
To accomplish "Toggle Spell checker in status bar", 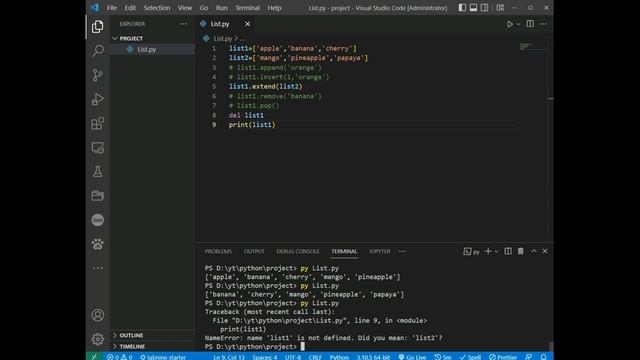I will [x=470, y=357].
